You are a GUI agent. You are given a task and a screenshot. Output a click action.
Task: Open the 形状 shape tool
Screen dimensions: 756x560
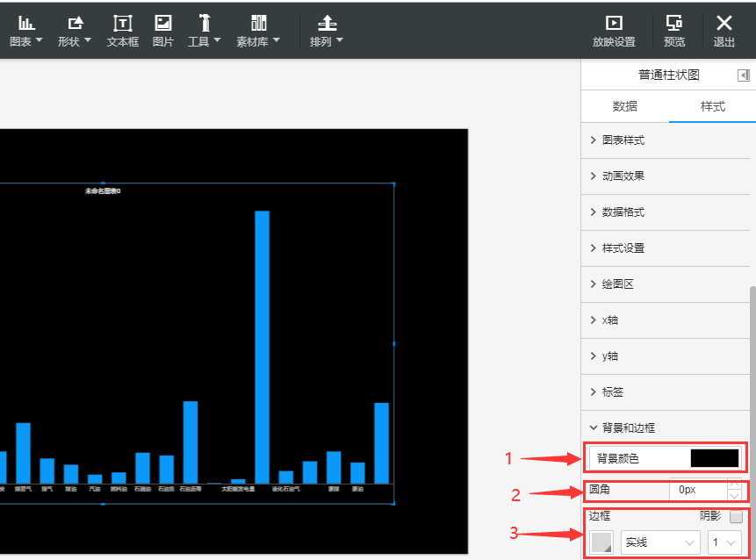click(75, 32)
